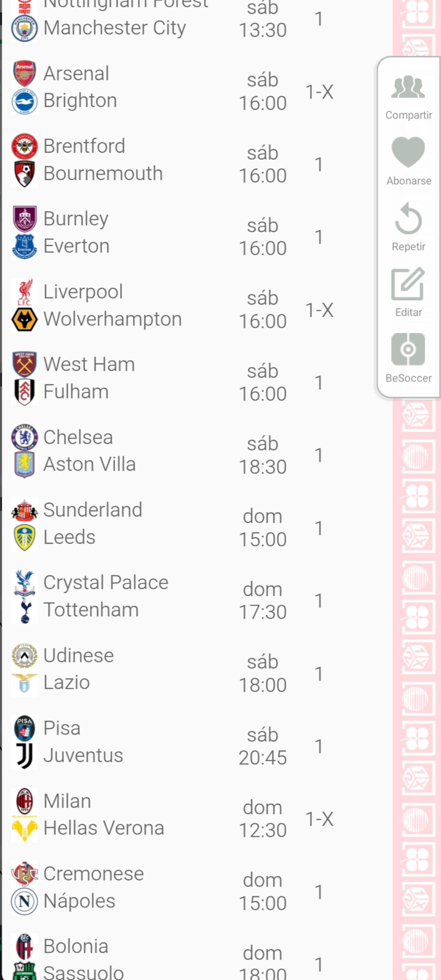
Task: Tap the Wolverhampton wolf crest
Action: 24,319
